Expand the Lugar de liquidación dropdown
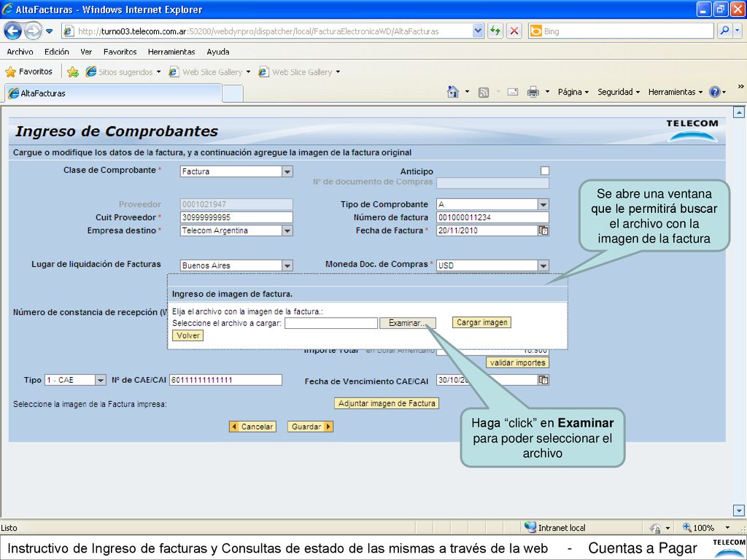The height and width of the screenshot is (560, 747). click(x=287, y=265)
